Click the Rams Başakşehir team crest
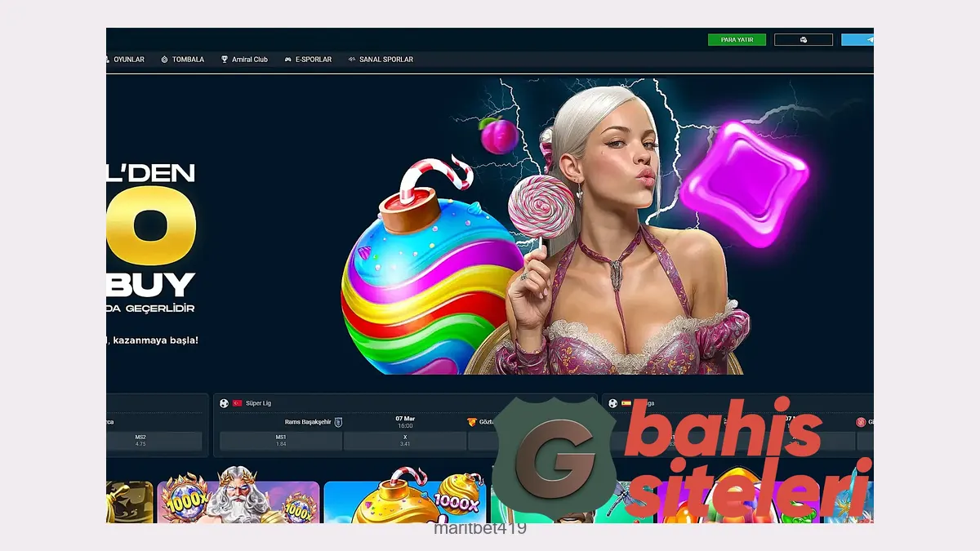980x551 pixels. click(x=339, y=422)
